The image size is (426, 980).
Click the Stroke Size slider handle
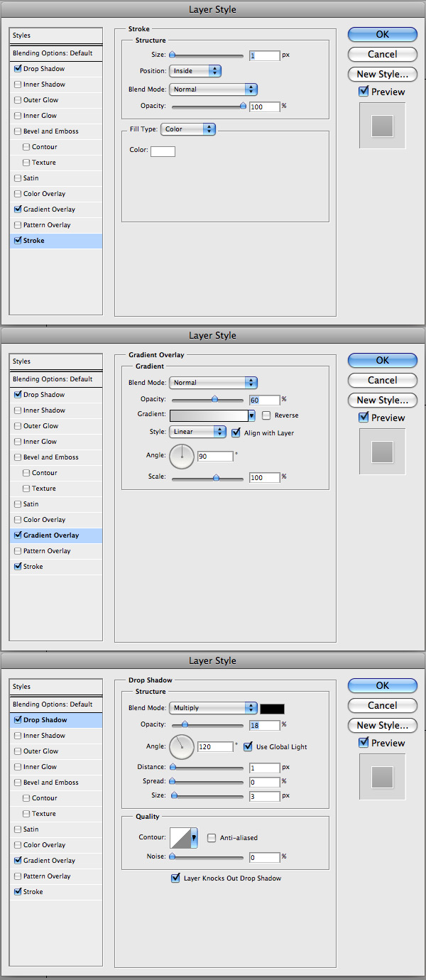(172, 54)
